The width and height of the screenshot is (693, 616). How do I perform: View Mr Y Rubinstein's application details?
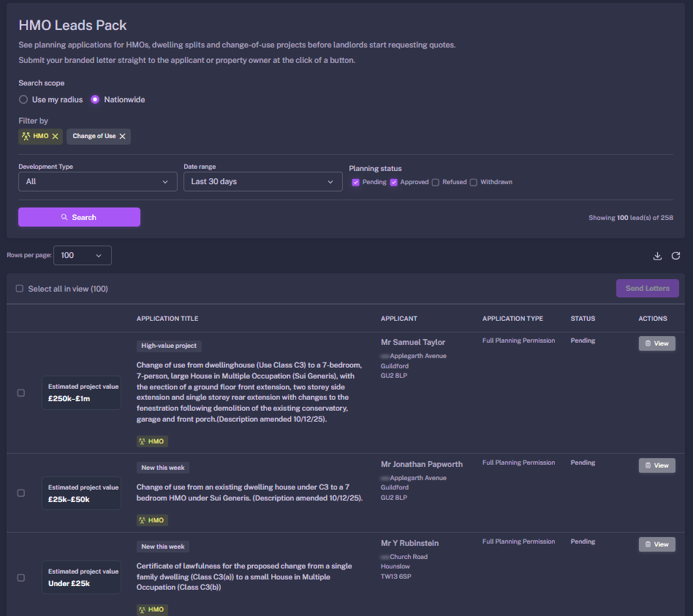(656, 544)
